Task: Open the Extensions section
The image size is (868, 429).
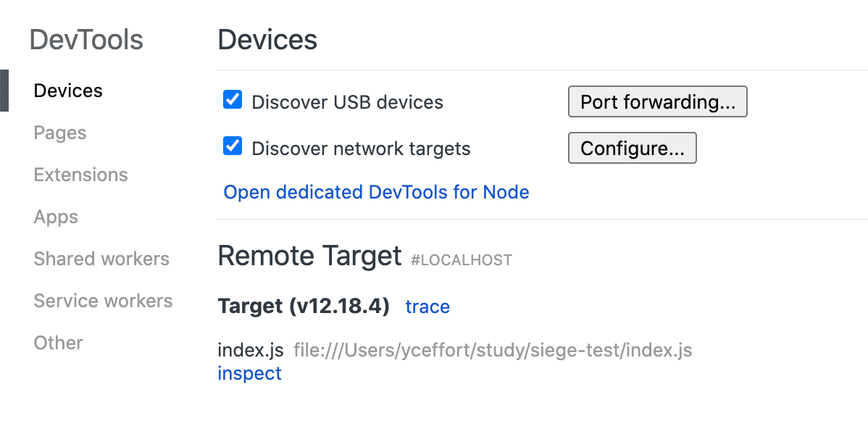Action: click(80, 174)
